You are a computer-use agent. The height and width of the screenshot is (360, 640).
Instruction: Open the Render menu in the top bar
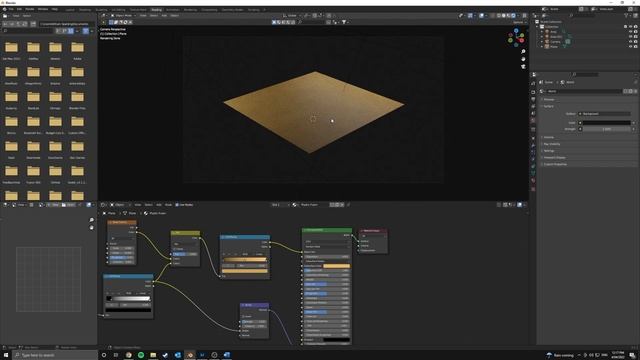[x=30, y=9]
